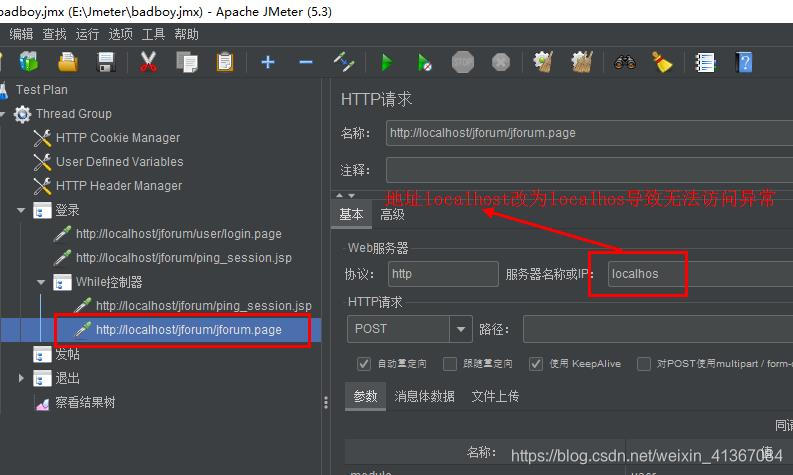The image size is (793, 475).
Task: Click the Shutdown test icon
Action: pyautogui.click(x=501, y=62)
